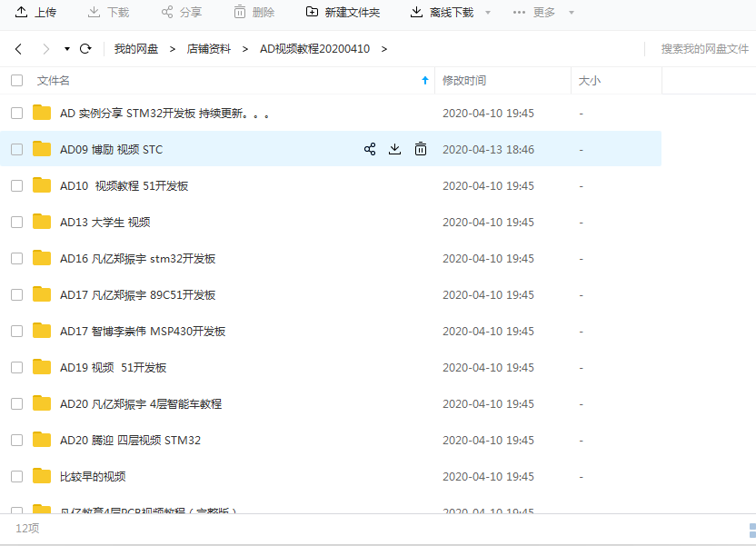The height and width of the screenshot is (546, 756).
Task: Open the folder icon beside AD10 视频教程 51开发板
Action: click(42, 185)
